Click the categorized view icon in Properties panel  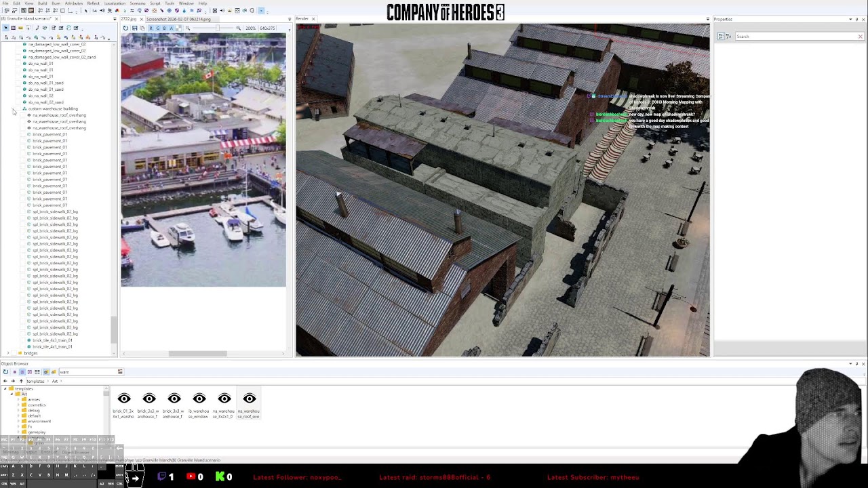pyautogui.click(x=721, y=36)
